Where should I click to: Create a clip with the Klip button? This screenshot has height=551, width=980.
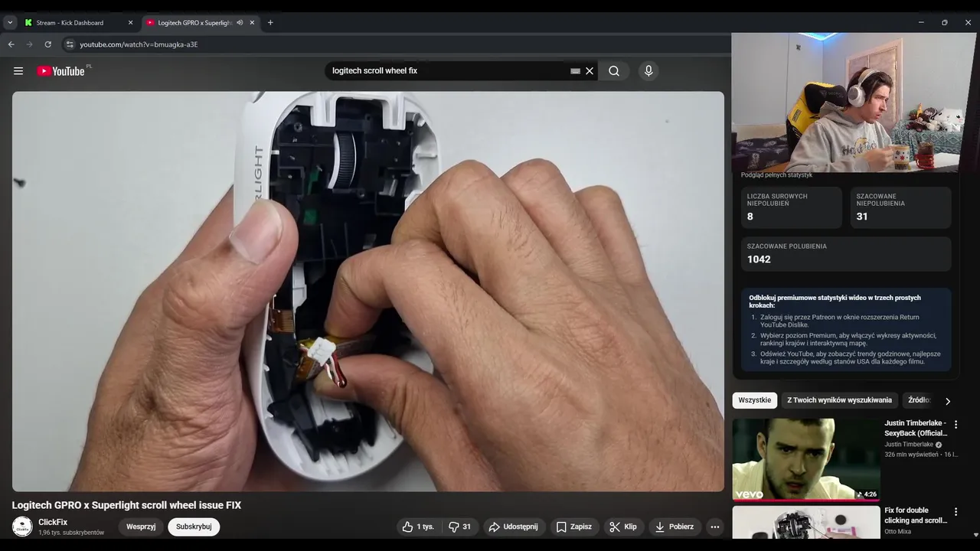click(x=623, y=527)
